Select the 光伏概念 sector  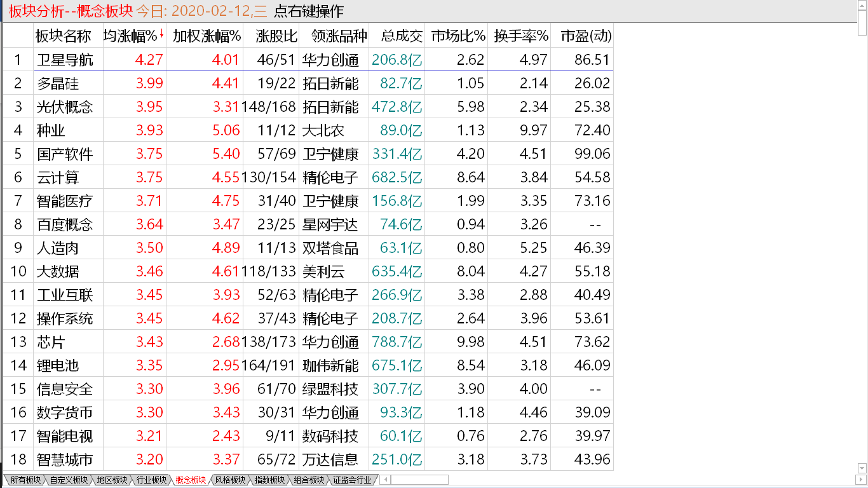[x=65, y=107]
